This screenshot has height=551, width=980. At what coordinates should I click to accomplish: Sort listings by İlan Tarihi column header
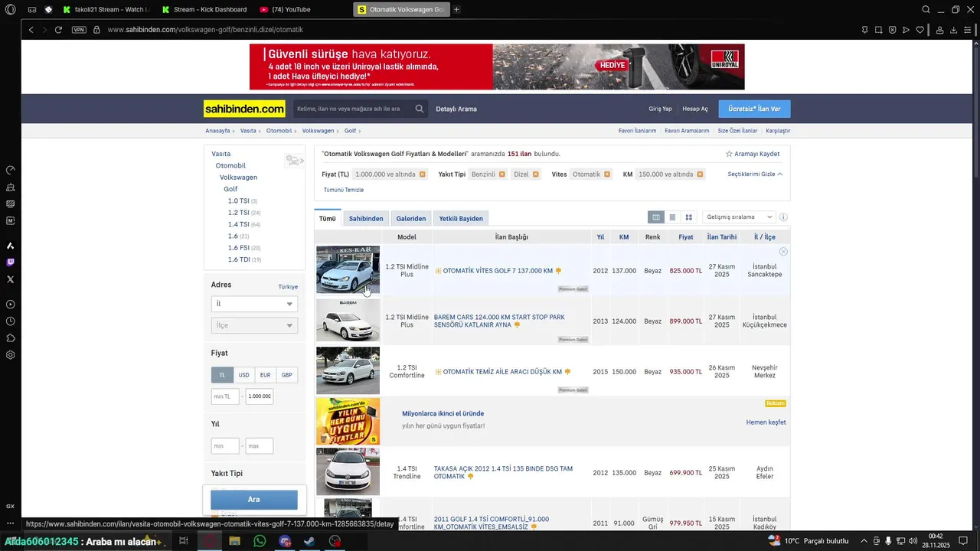coord(722,237)
